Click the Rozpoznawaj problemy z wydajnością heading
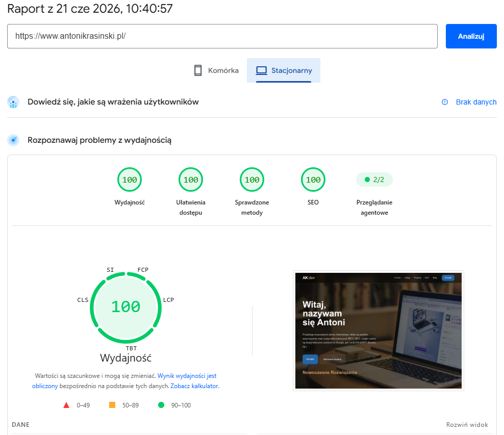Viewport: 504px width, 435px height. (x=99, y=140)
